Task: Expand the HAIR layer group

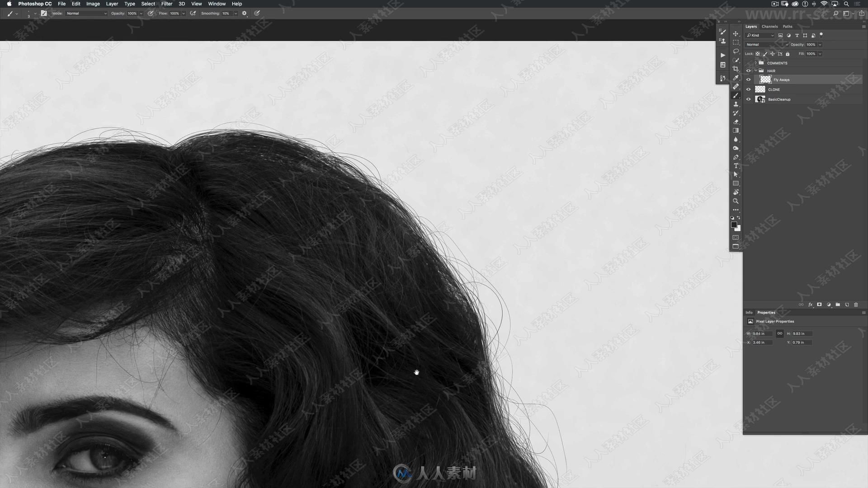Action: (x=755, y=70)
